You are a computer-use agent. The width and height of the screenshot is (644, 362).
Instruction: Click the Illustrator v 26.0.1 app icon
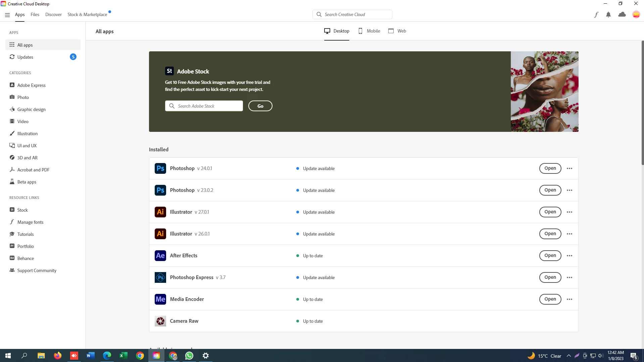point(160,234)
